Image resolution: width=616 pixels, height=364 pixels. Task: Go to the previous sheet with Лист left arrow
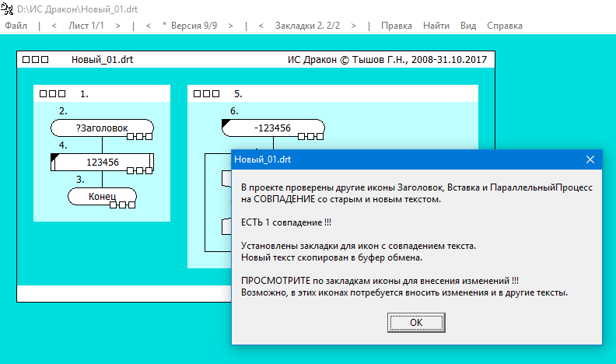click(x=54, y=26)
